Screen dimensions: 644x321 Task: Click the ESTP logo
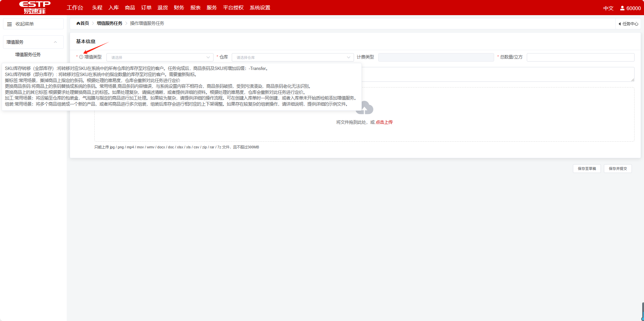(35, 7)
